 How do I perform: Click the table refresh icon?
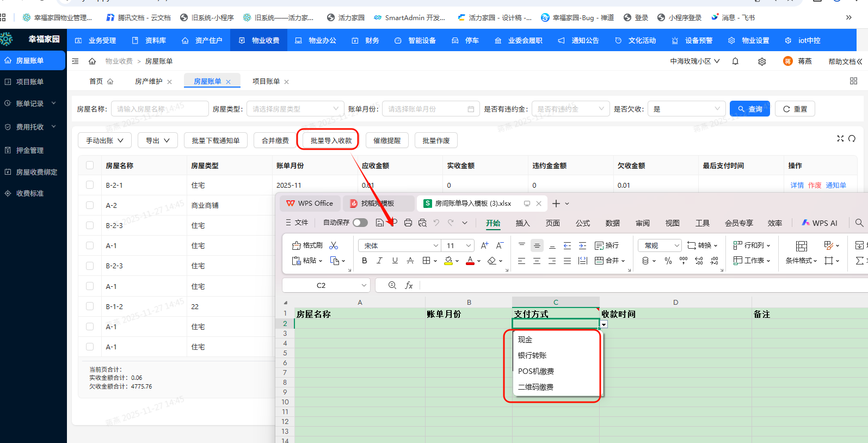tap(852, 139)
